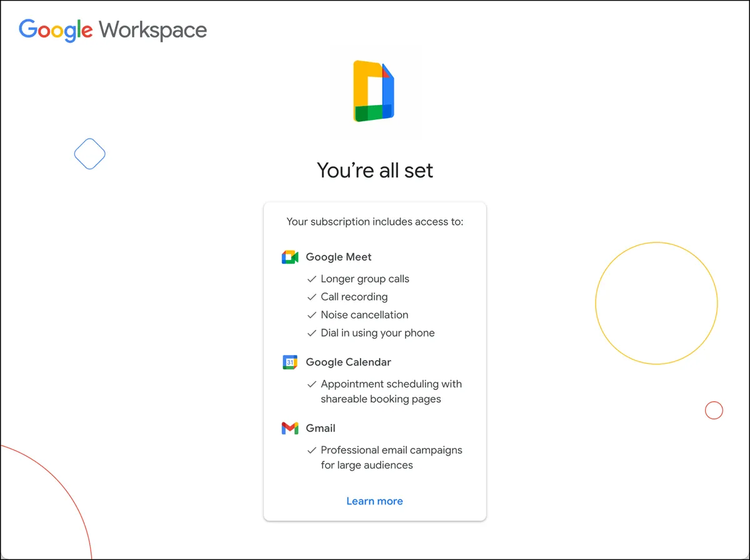Click the Google Calendar icon

tap(290, 362)
